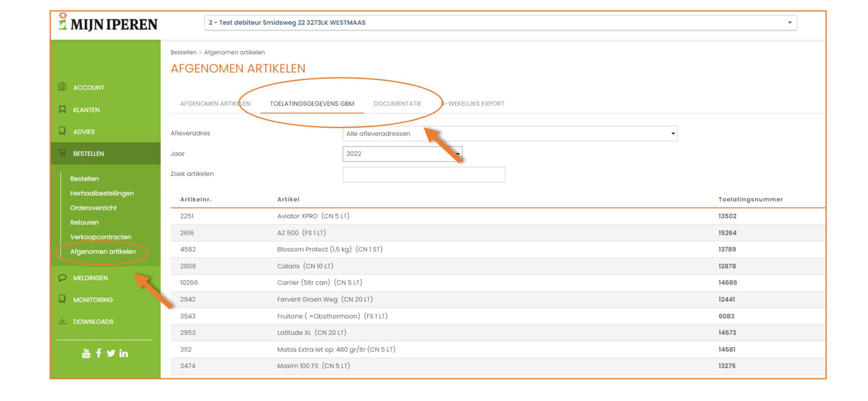Click the YouTube icon in sidebar footer

(86, 353)
